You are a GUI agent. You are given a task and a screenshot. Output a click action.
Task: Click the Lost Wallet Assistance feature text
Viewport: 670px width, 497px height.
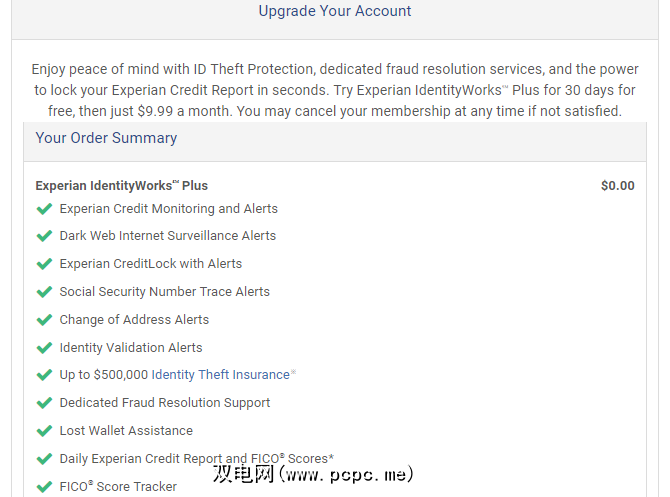(126, 431)
